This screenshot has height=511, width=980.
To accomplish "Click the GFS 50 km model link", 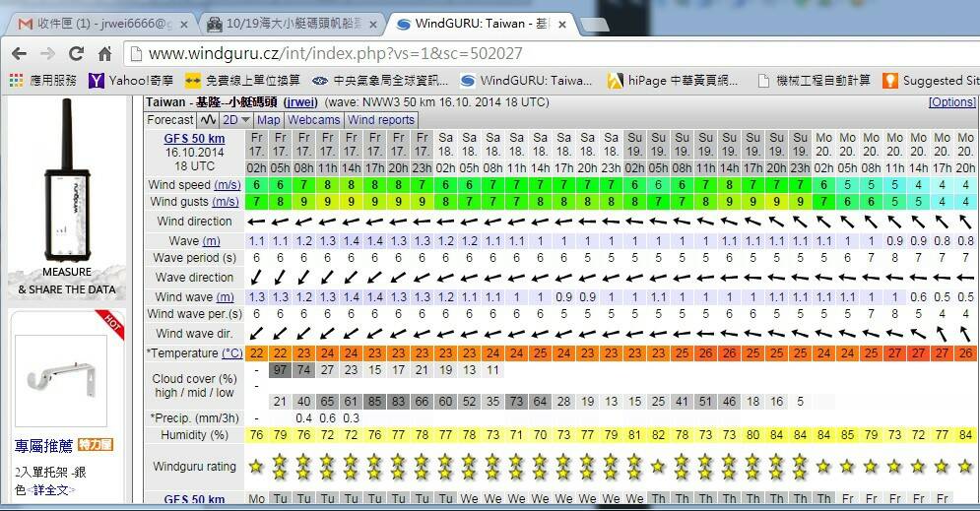I will coord(193,139).
